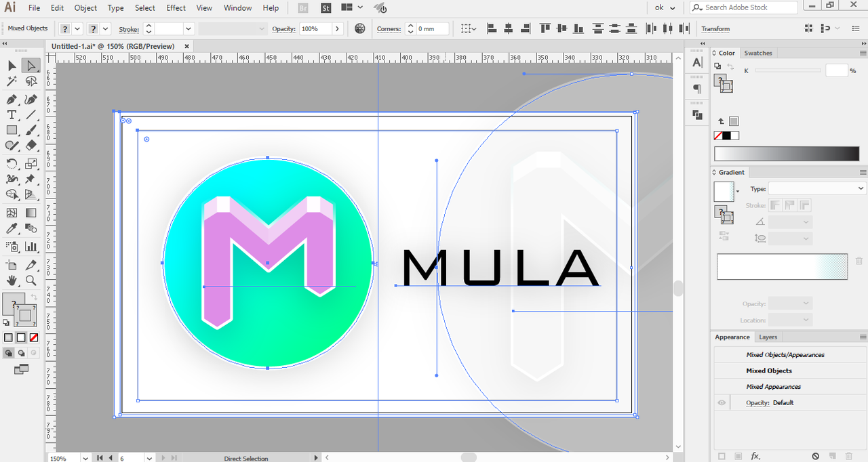Pick the Line Segment tool
Screen dimensions: 868x462
pos(31,115)
